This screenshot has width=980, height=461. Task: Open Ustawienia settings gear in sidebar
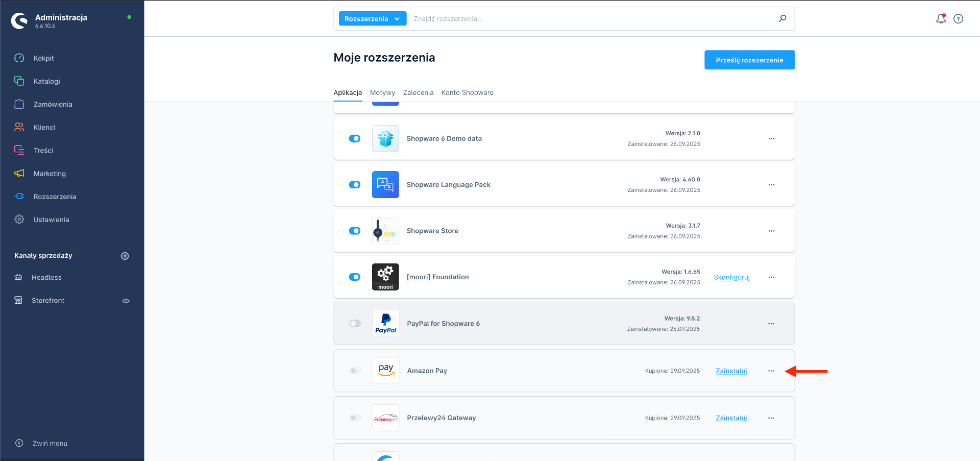(x=51, y=220)
